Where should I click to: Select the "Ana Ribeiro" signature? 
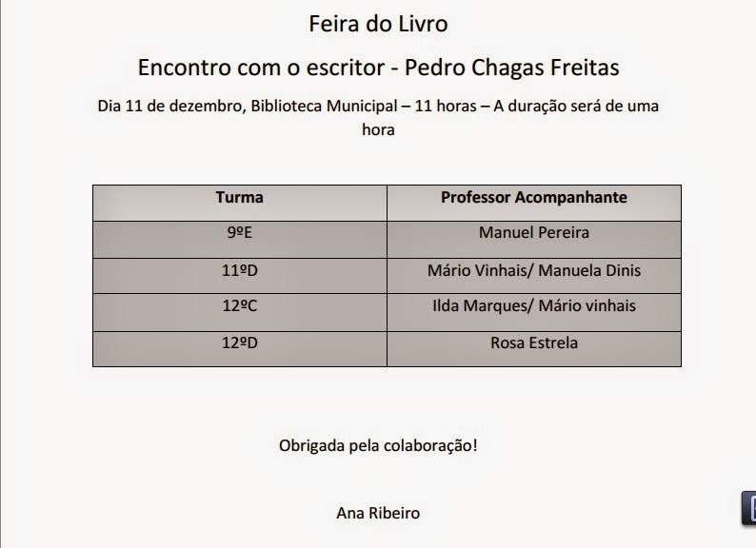pos(378,513)
